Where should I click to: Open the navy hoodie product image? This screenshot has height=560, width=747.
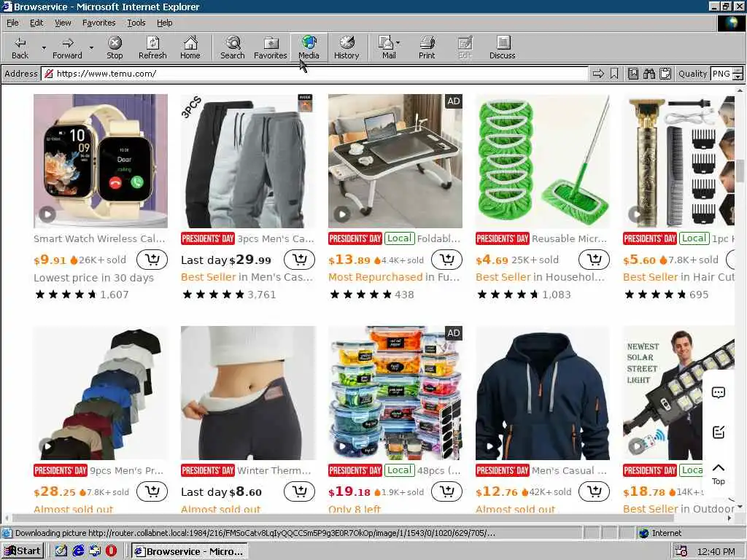click(x=543, y=393)
